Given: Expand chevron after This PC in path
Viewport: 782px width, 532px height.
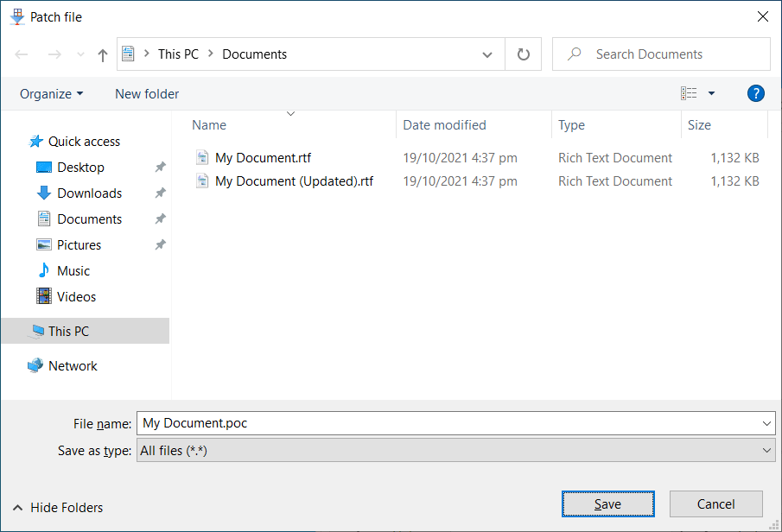Looking at the screenshot, I should click(211, 54).
